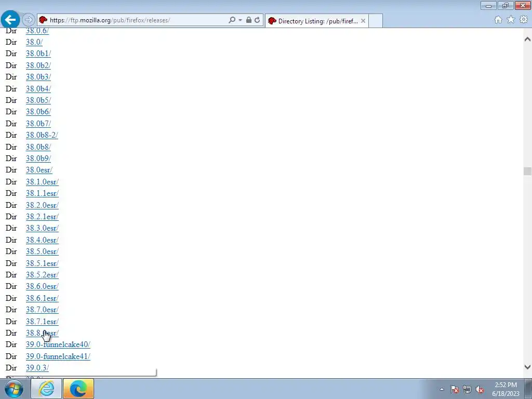Show hidden tray icons arrow
The image size is (532, 399).
pyautogui.click(x=442, y=389)
